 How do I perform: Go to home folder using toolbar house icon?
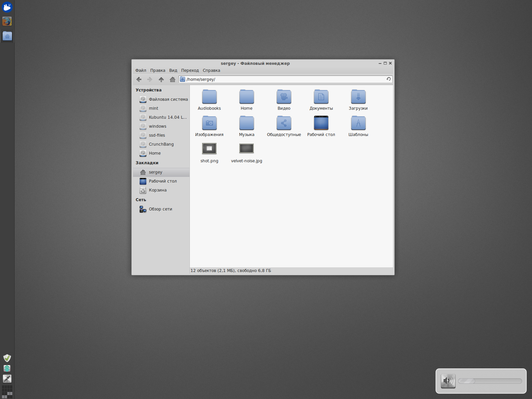coord(172,79)
